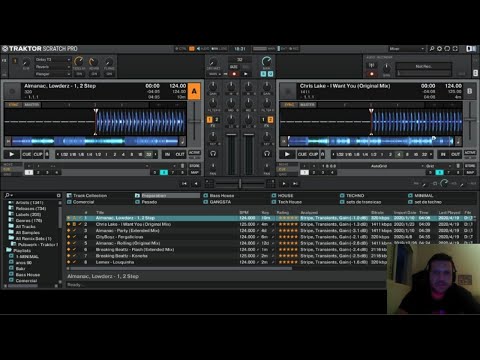Screen dimensions: 480x360
Task: Open HOUSE favorite
Action: (282, 196)
